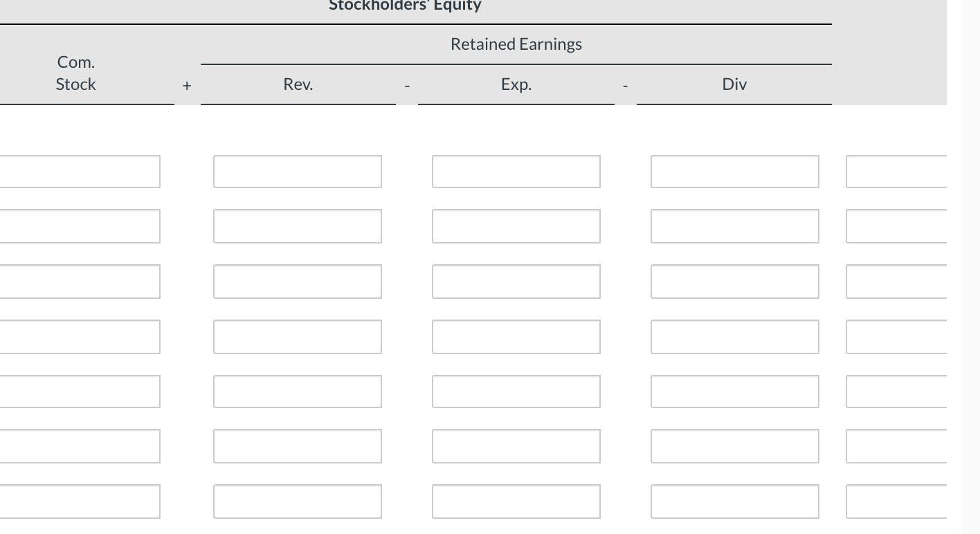This screenshot has width=980, height=534.
Task: Click the last Rev. input field
Action: pos(298,501)
